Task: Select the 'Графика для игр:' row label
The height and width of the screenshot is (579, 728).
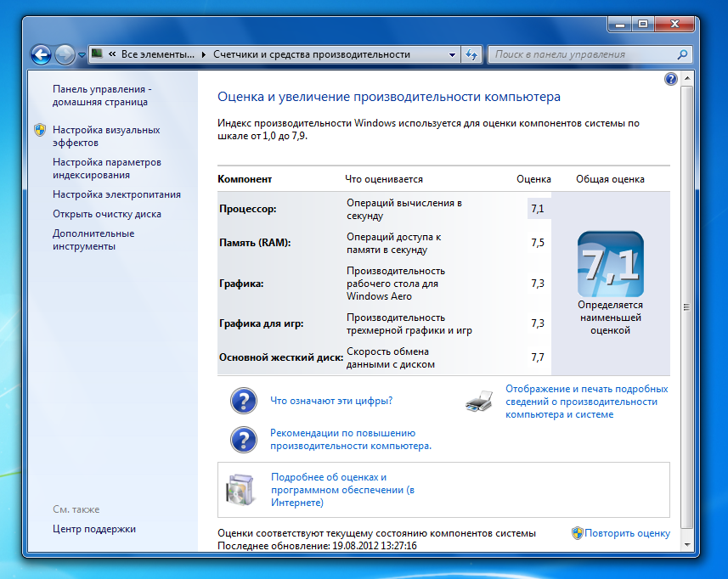Action: [262, 323]
